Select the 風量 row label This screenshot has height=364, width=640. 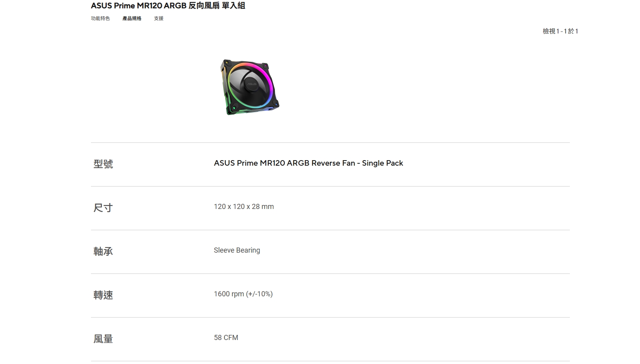(103, 339)
